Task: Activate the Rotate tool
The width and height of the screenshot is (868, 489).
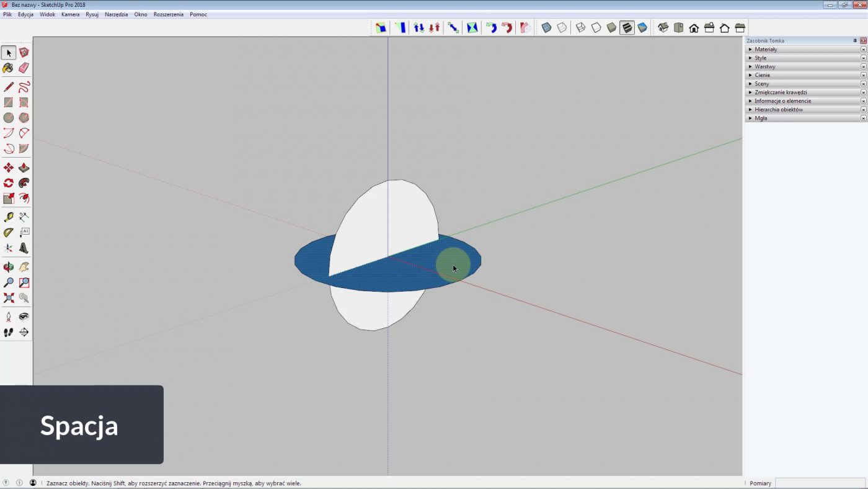Action: [8, 182]
